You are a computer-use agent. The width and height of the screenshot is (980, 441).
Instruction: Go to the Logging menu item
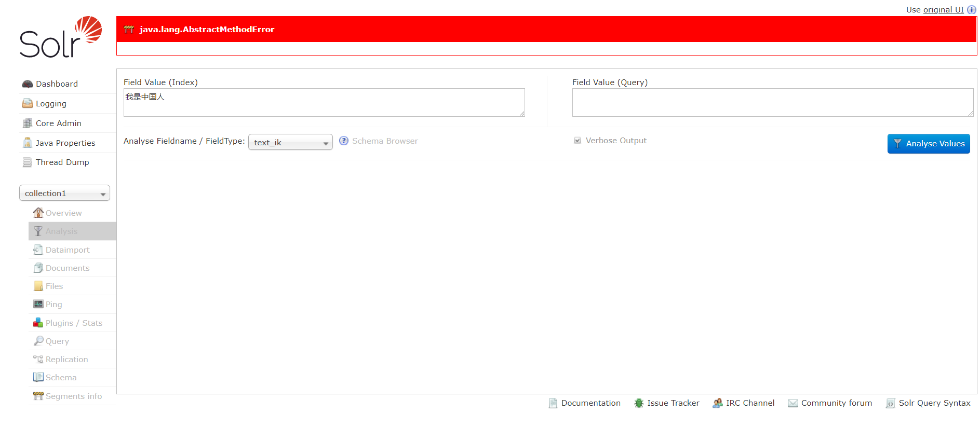[x=51, y=104]
